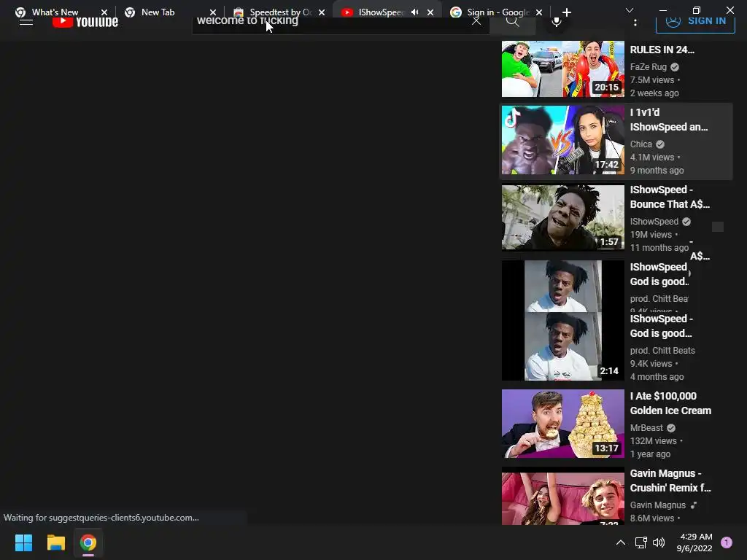The width and height of the screenshot is (747, 560).
Task: Open the 'RULES IN 24...' video title
Action: [662, 50]
